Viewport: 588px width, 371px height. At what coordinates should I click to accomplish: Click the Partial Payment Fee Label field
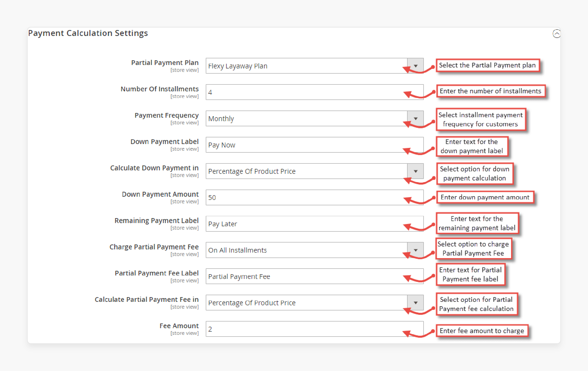point(315,276)
